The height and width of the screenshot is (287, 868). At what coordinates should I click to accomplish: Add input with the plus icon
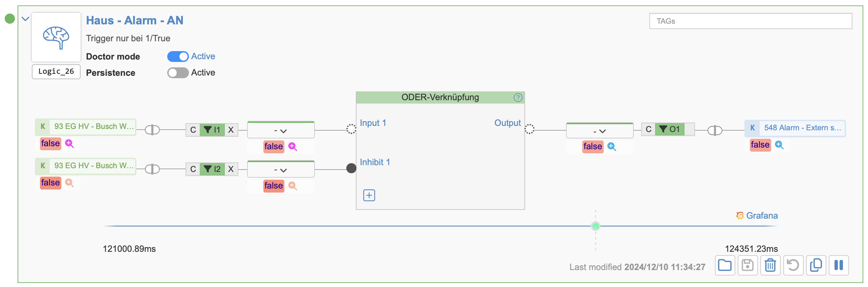point(369,195)
